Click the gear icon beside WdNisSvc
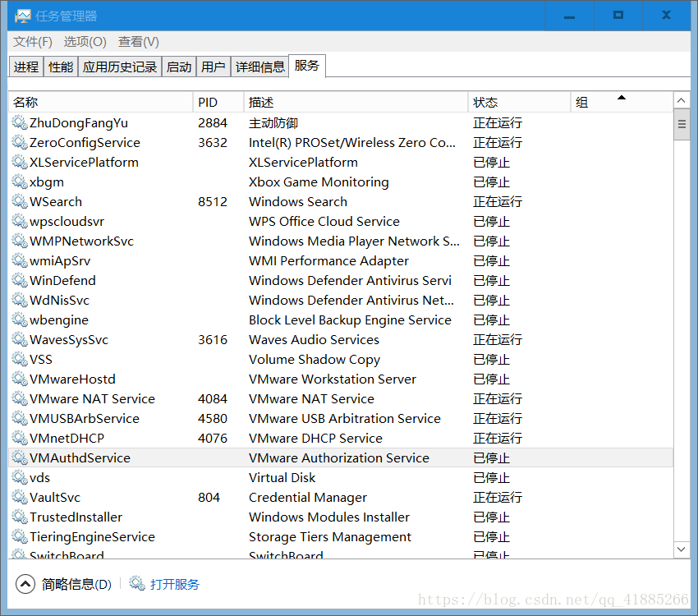 [x=20, y=300]
